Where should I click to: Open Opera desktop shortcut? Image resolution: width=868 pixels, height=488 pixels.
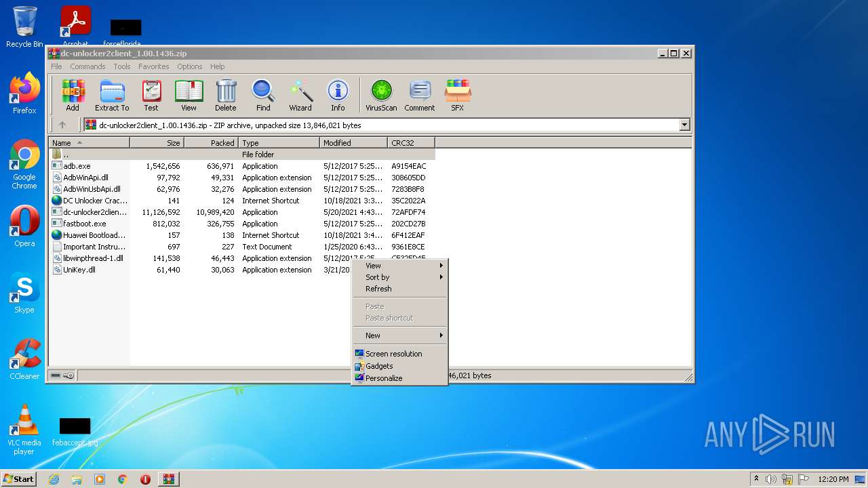[x=24, y=226]
